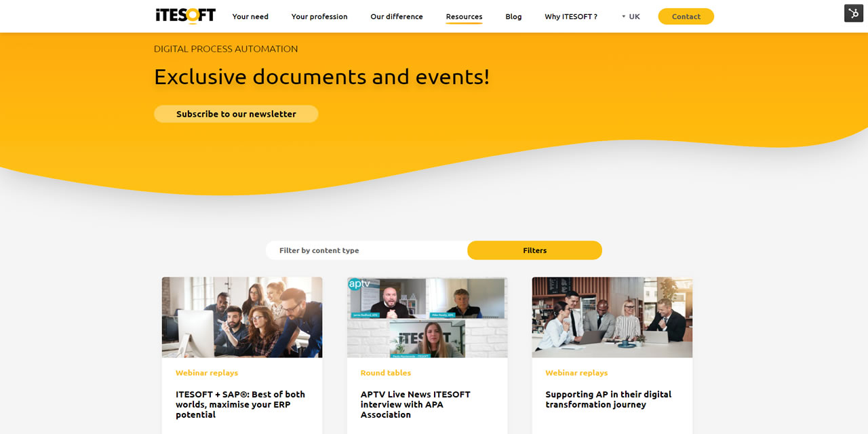The width and height of the screenshot is (868, 434).
Task: Click the Webinar replays category label
Action: (x=206, y=373)
